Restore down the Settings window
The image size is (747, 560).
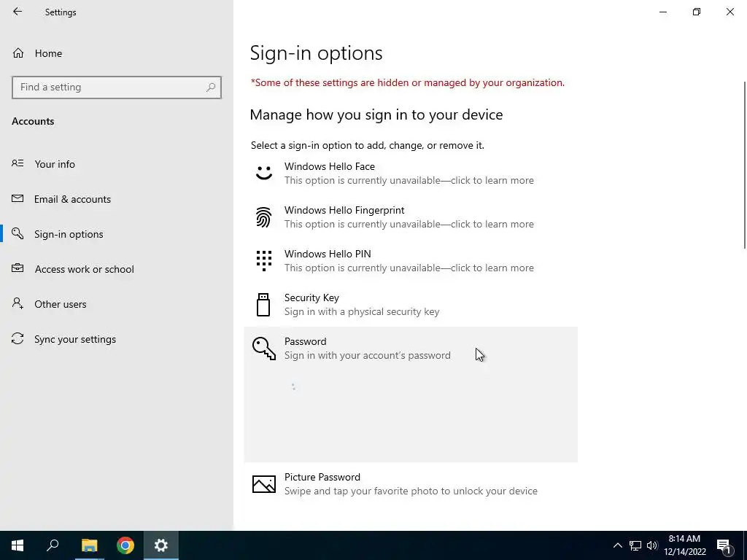tap(697, 12)
